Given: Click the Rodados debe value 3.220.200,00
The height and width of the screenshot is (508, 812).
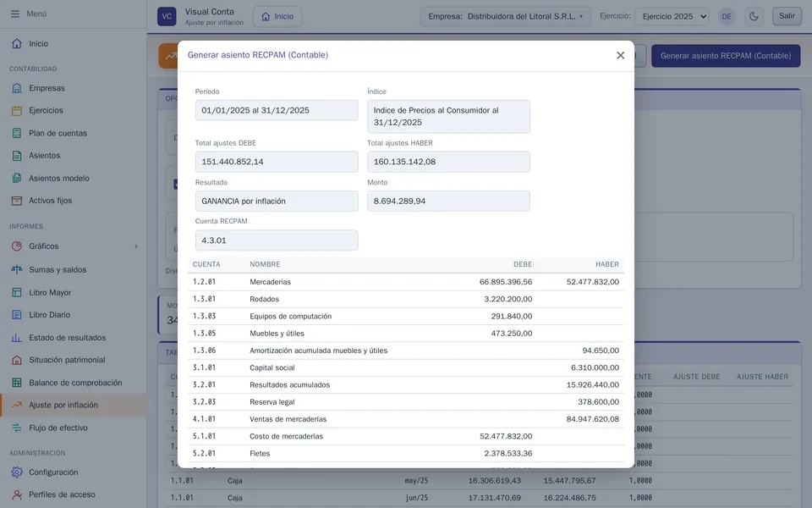Looking at the screenshot, I should (x=508, y=299).
